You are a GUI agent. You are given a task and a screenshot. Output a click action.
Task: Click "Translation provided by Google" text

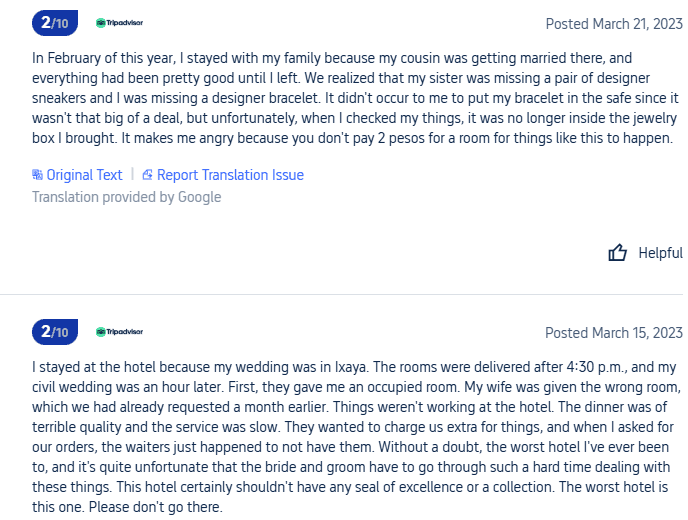pyautogui.click(x=126, y=197)
